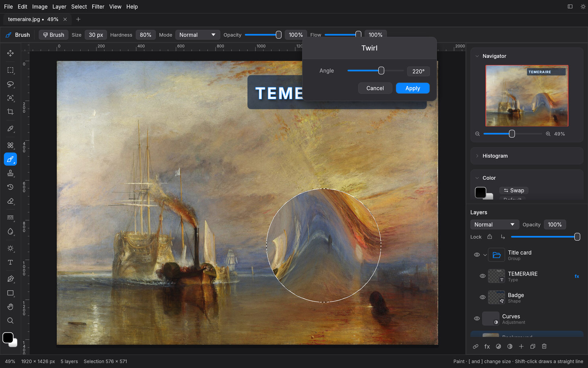Viewport: 588px width, 368px height.
Task: Click the Twirl Angle slider
Action: 375,71
